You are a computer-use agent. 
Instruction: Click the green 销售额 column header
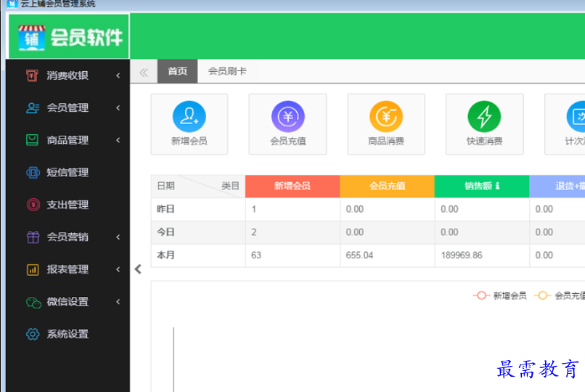482,186
